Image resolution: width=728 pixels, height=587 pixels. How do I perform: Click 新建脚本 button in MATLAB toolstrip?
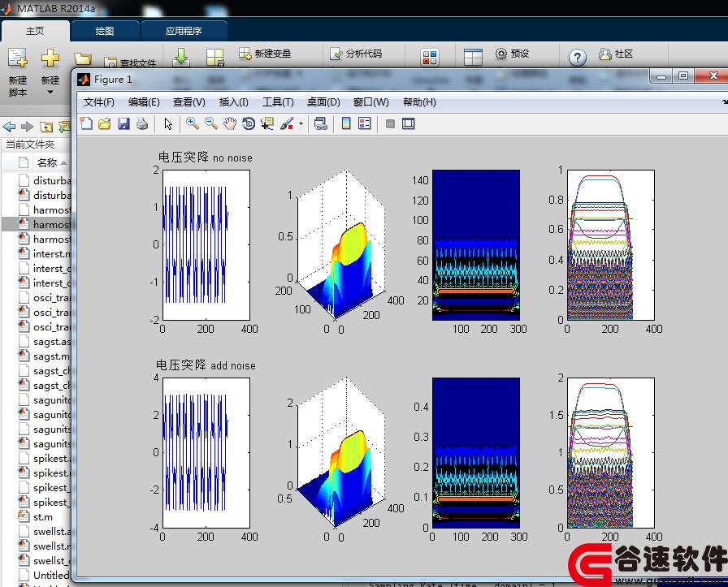point(18,72)
